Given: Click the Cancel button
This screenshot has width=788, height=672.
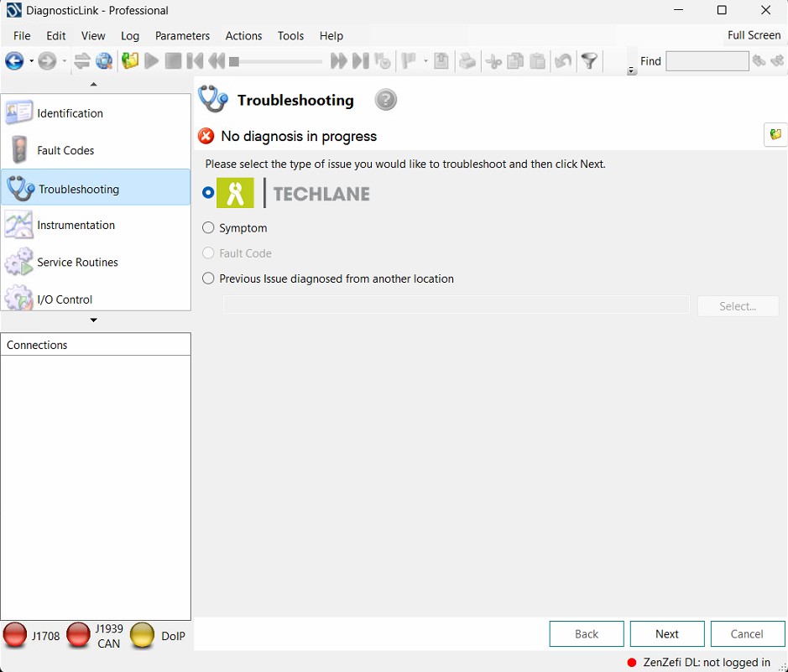Looking at the screenshot, I should (747, 633).
